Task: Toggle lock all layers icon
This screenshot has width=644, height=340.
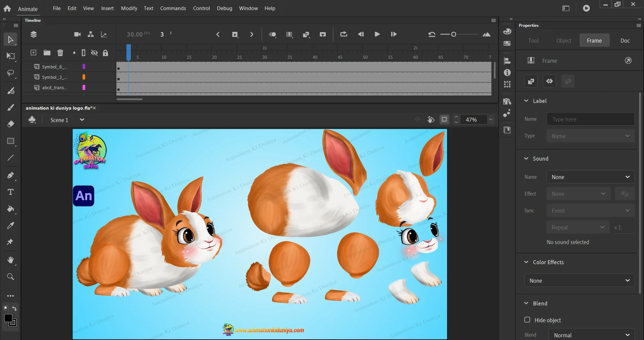Action: coord(105,53)
